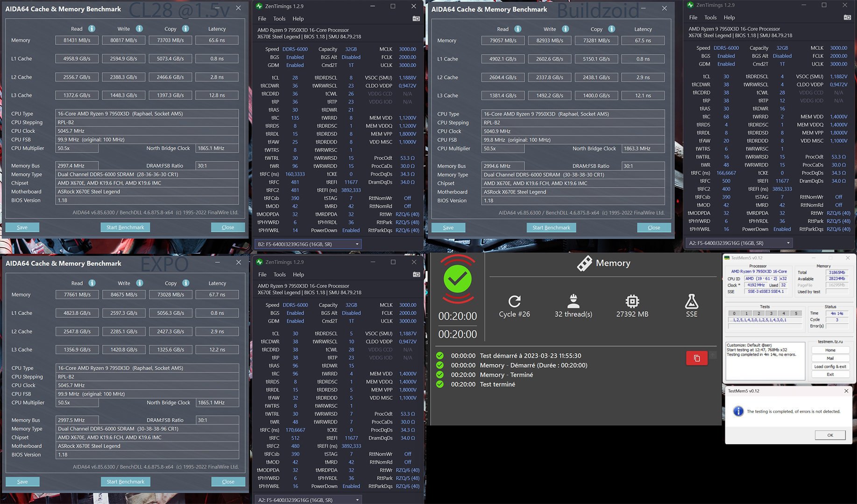Click the cycle refresh arrow icon in OCCT
Viewport: 857px width, 504px height.
tap(514, 301)
